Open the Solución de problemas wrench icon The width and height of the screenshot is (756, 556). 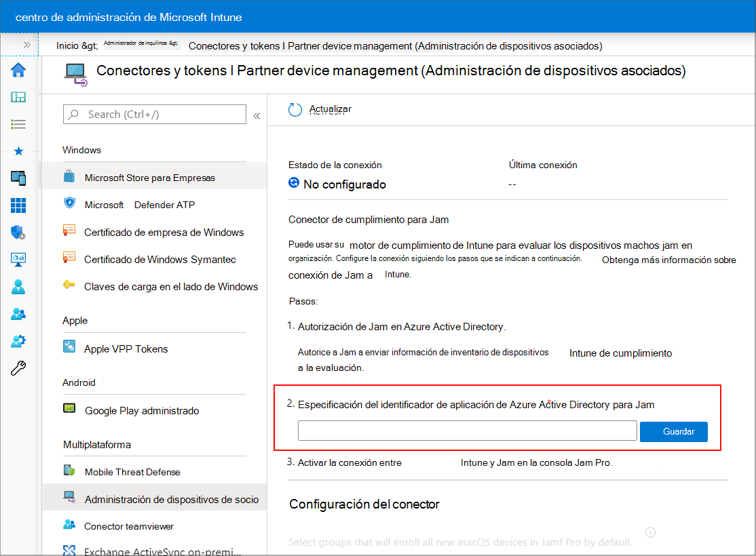(18, 368)
